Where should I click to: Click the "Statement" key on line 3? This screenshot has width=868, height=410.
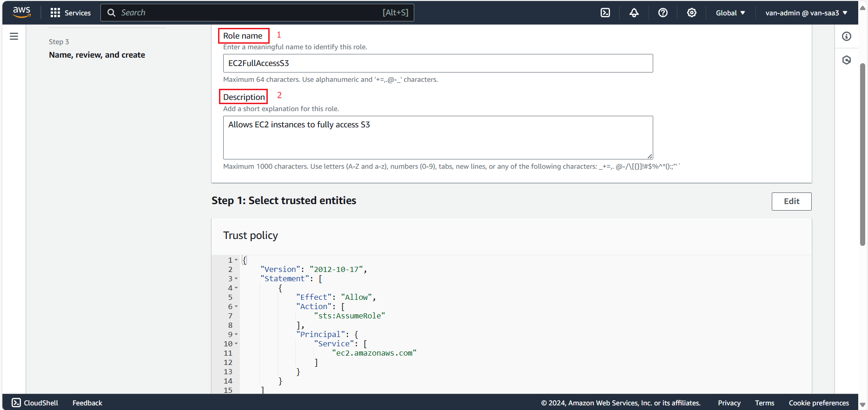(285, 278)
